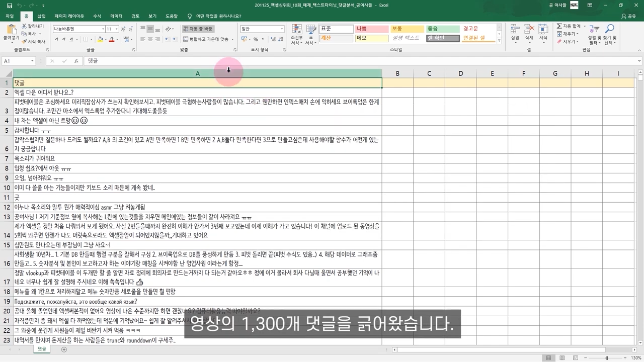
Task: Click the text orientation icon
Action: pos(169,29)
